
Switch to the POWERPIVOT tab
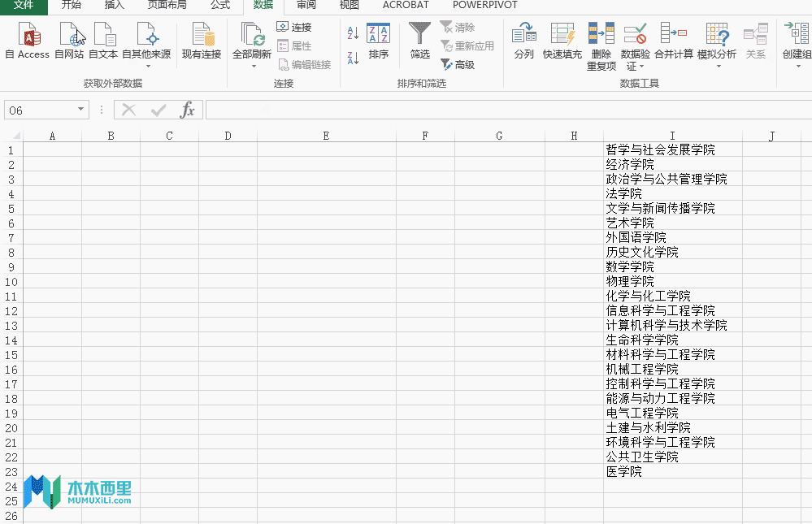click(484, 5)
